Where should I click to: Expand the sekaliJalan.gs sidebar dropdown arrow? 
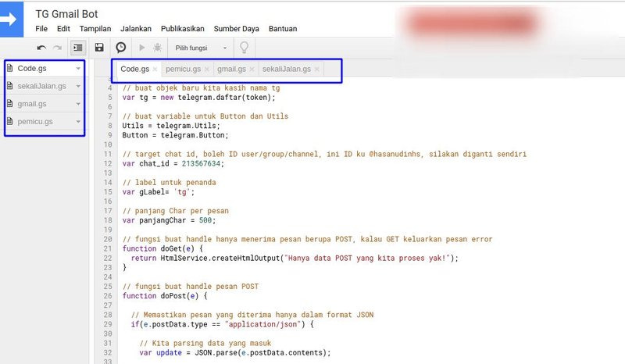(78, 86)
